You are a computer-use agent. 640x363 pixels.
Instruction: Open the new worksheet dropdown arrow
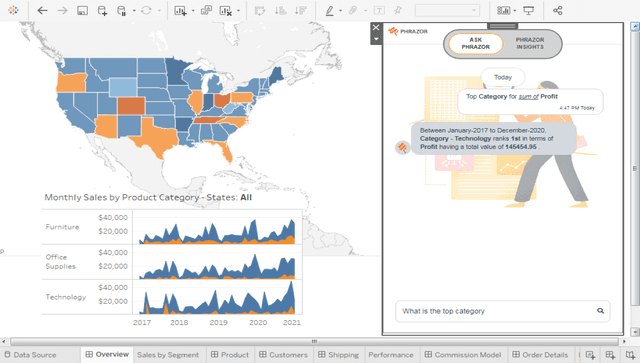[x=193, y=11]
